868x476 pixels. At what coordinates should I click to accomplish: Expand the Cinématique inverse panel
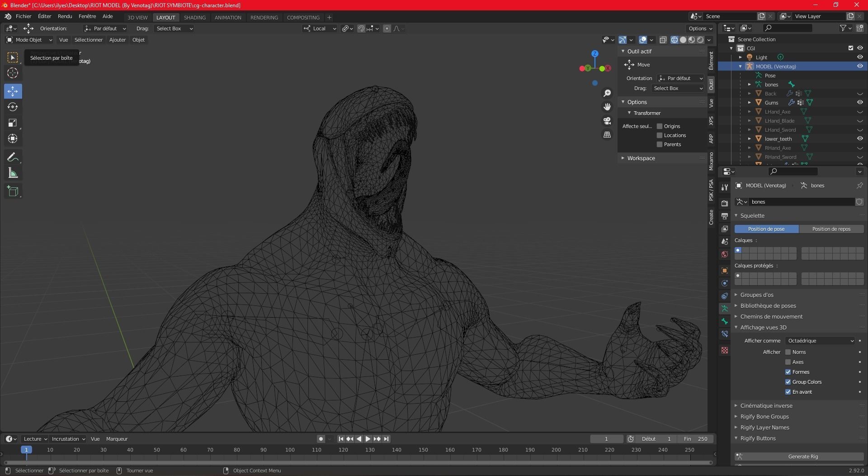[766, 406]
